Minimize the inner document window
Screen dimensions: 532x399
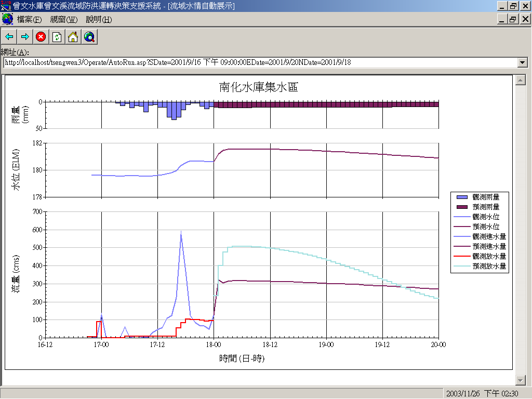pyautogui.click(x=502, y=19)
